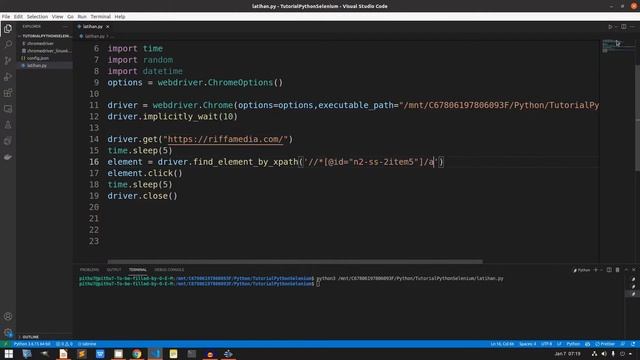Kill terminal with trash icon
Screen dimensions: 640x360
618,270
